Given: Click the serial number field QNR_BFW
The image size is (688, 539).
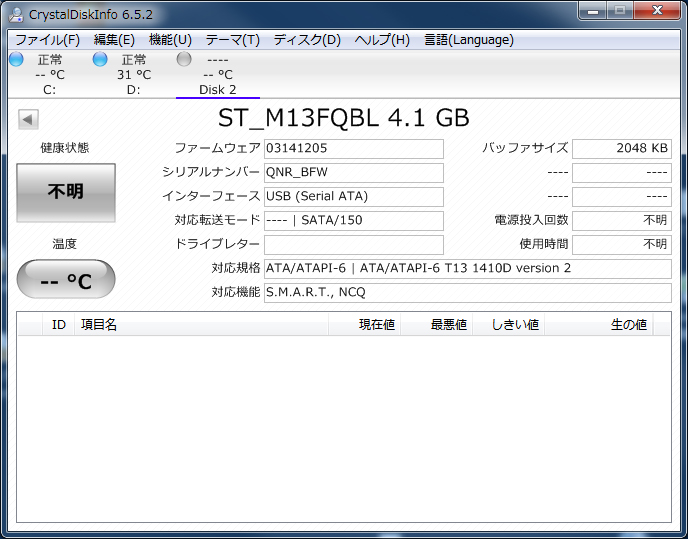Looking at the screenshot, I should [354, 172].
